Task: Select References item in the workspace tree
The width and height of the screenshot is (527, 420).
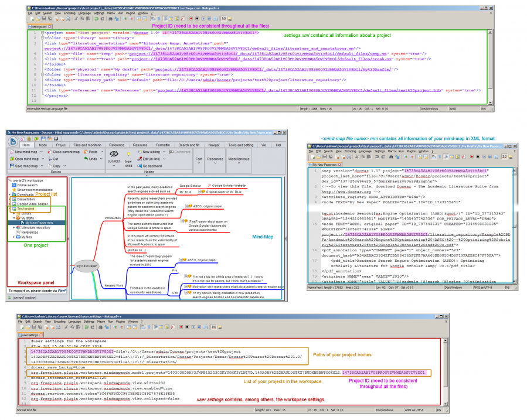Action: click(27, 232)
